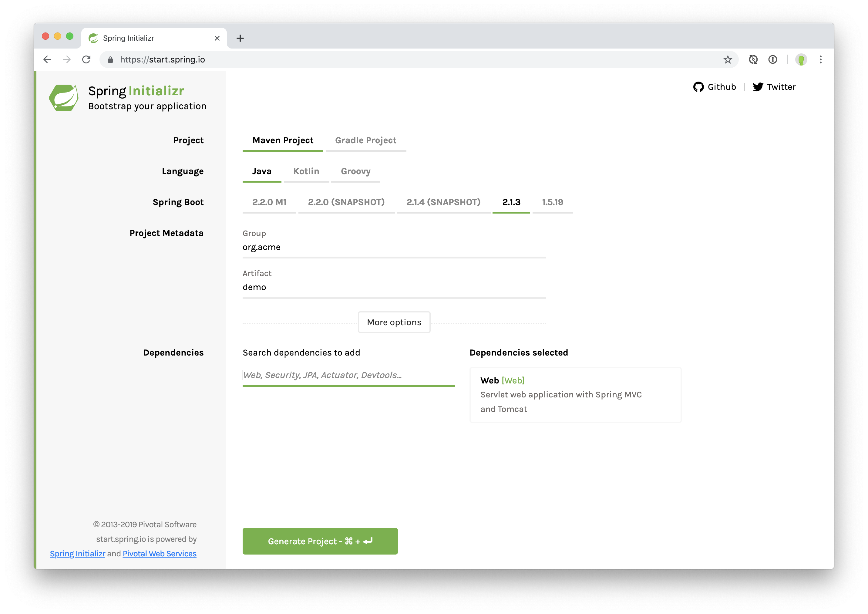Viewport: 868px width, 614px height.
Task: Click the Twitter bird icon
Action: tap(758, 87)
